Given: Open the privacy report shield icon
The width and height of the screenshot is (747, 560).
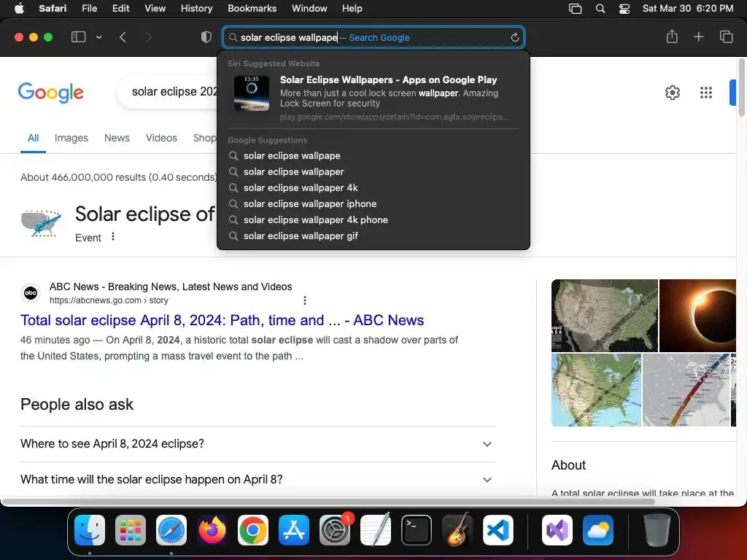Looking at the screenshot, I should [x=206, y=37].
